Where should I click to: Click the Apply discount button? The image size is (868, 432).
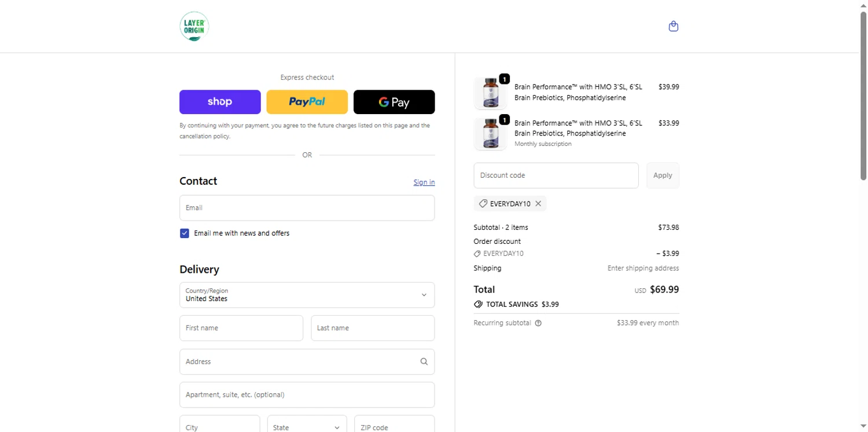coord(663,175)
